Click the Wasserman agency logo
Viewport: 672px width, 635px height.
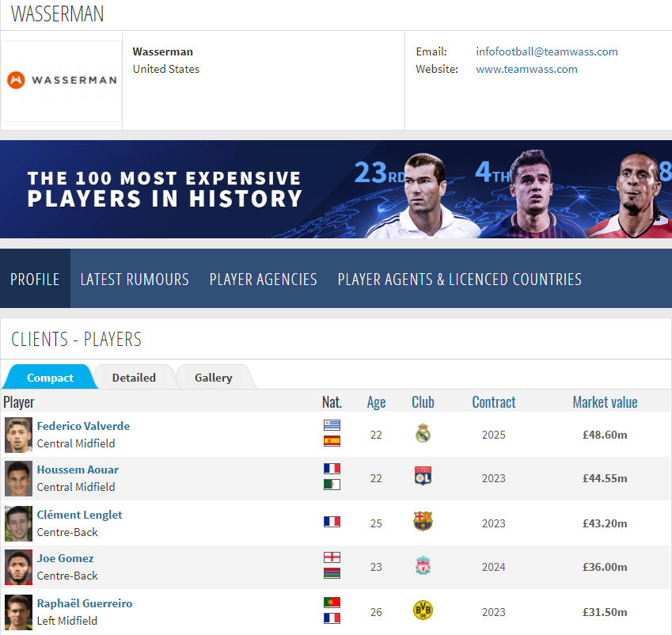[62, 80]
